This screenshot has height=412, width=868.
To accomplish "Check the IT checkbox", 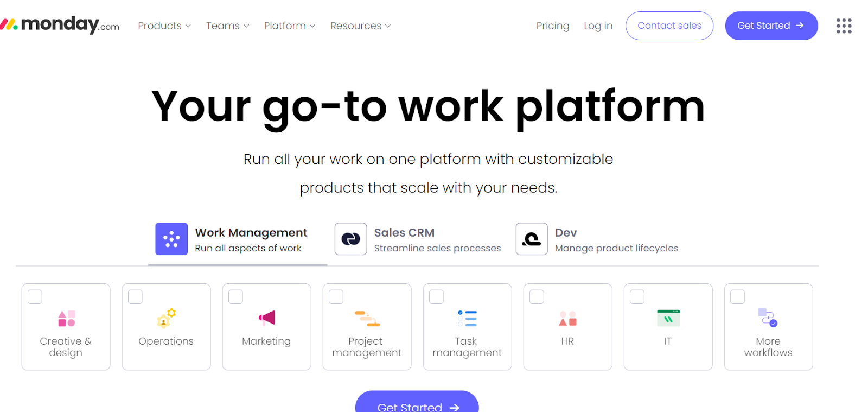I will [637, 297].
